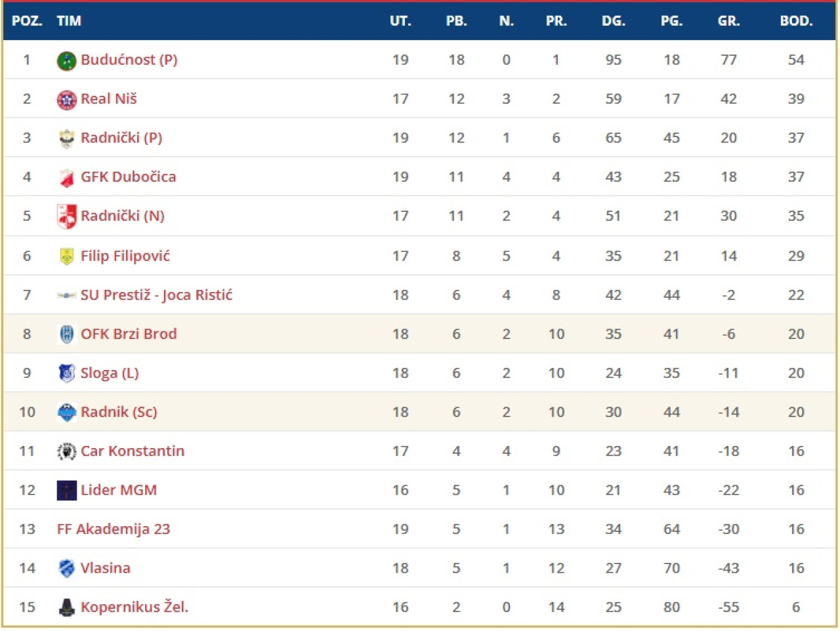Click the Car Konstantin crest icon
This screenshot has width=840, height=631.
(66, 451)
